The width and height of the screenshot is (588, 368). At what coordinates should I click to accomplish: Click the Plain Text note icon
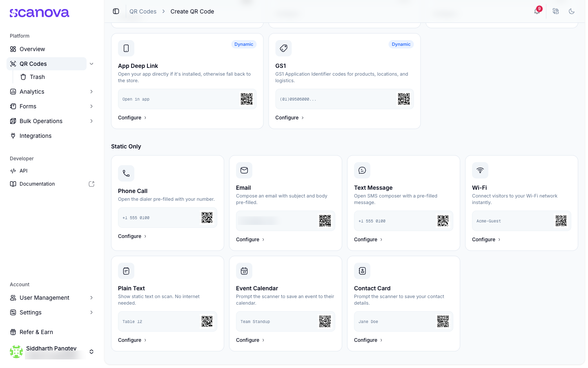(126, 271)
